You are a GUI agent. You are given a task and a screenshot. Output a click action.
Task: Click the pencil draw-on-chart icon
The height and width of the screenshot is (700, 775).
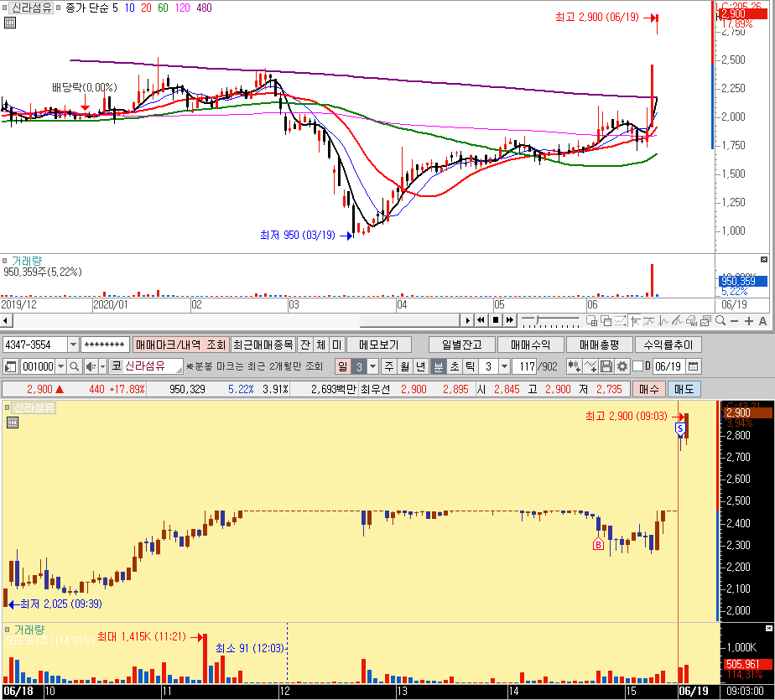click(x=677, y=320)
